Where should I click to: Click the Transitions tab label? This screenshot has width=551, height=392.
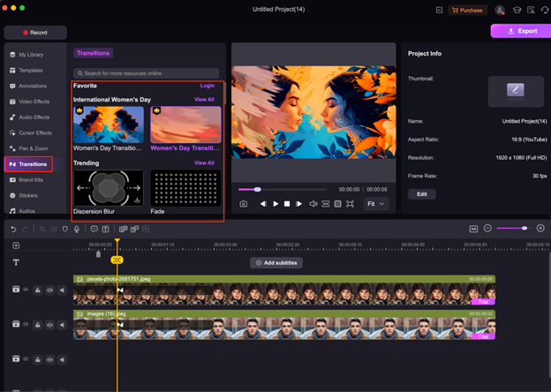point(93,53)
